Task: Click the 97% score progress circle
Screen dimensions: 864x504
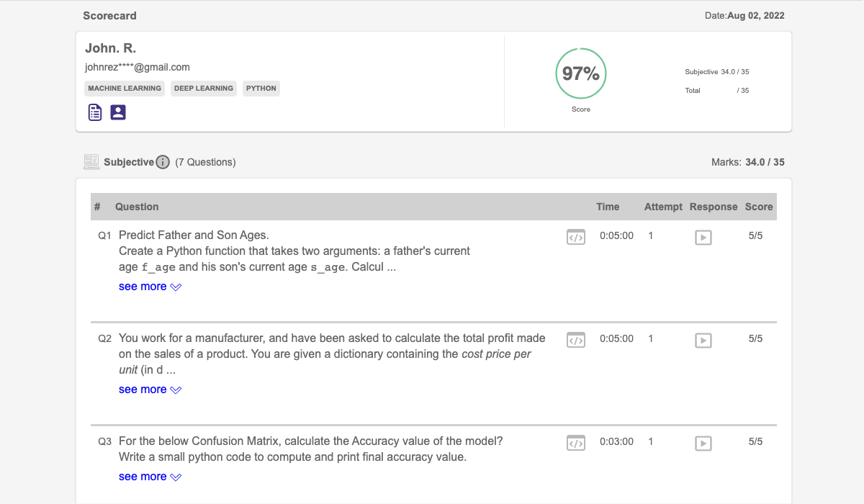Action: click(x=581, y=73)
